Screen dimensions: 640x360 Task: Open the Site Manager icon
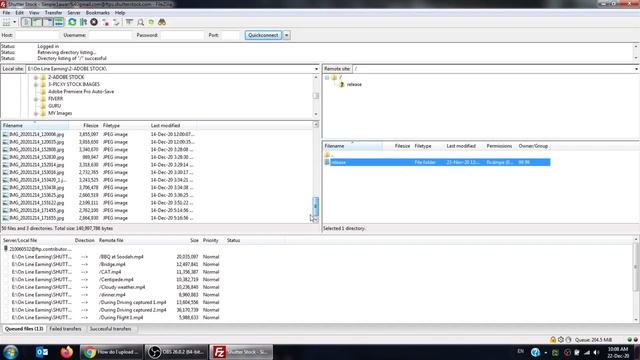[x=7, y=22]
